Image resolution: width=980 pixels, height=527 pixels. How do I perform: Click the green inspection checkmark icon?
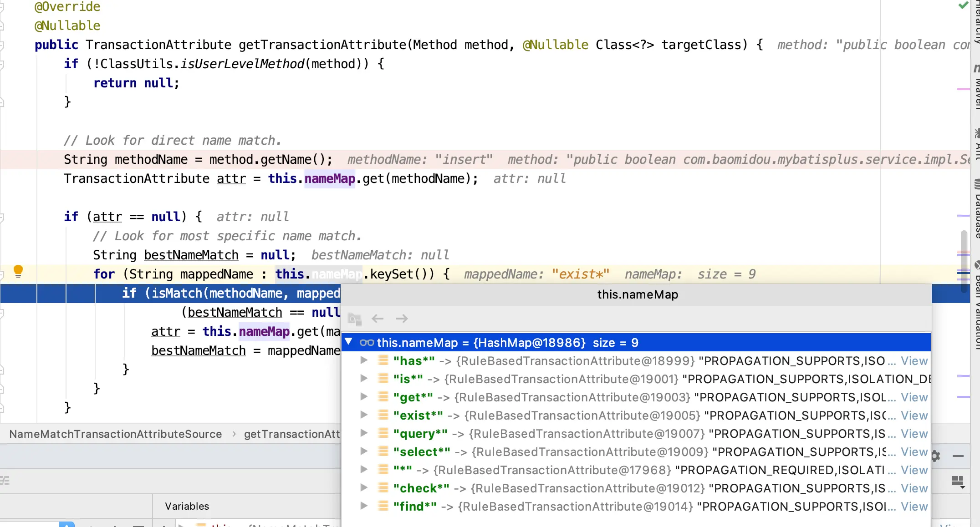963,5
